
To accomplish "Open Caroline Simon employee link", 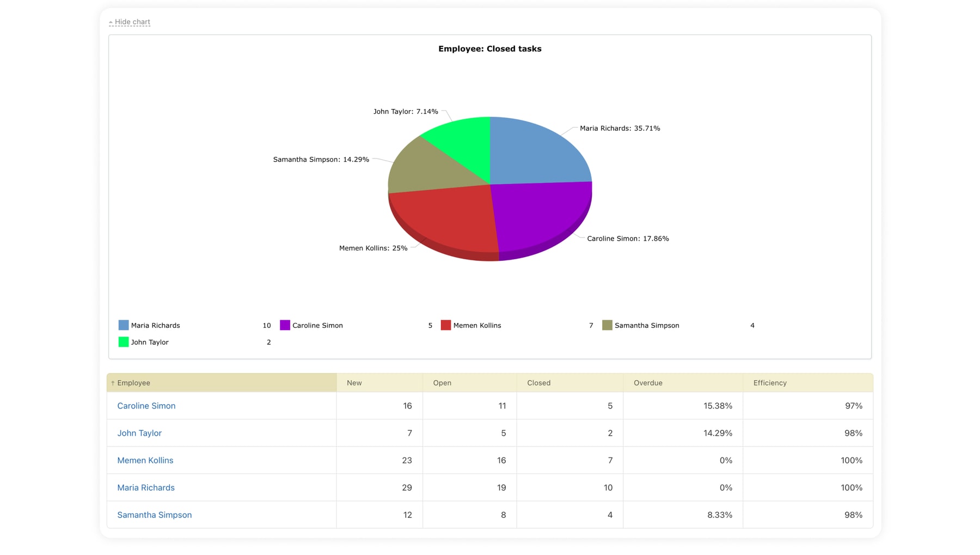I will point(146,406).
